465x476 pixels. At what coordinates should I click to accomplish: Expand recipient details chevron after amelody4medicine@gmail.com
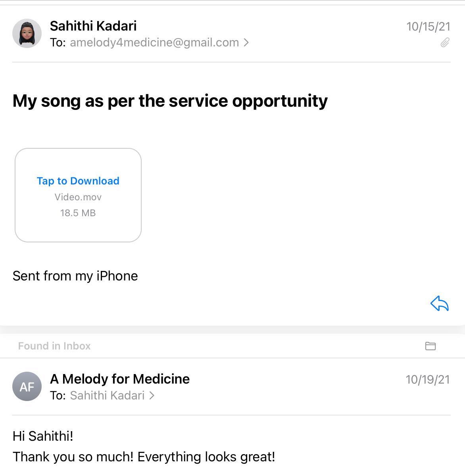pyautogui.click(x=246, y=42)
